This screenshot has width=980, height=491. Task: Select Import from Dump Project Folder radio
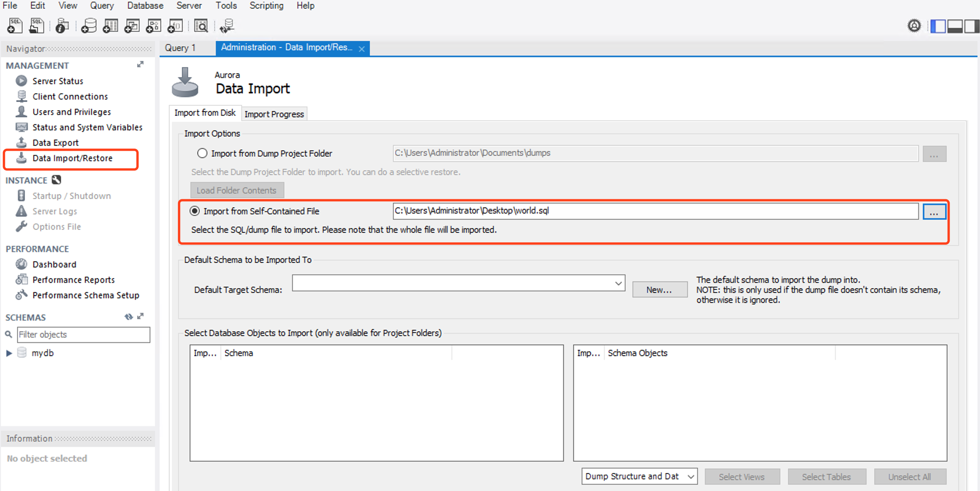pyautogui.click(x=202, y=153)
